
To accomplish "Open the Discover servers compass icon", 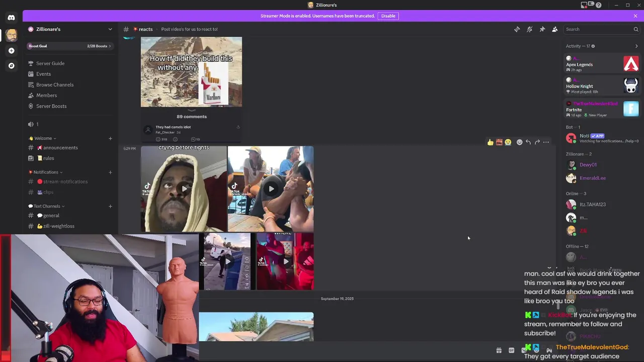I will [x=11, y=66].
